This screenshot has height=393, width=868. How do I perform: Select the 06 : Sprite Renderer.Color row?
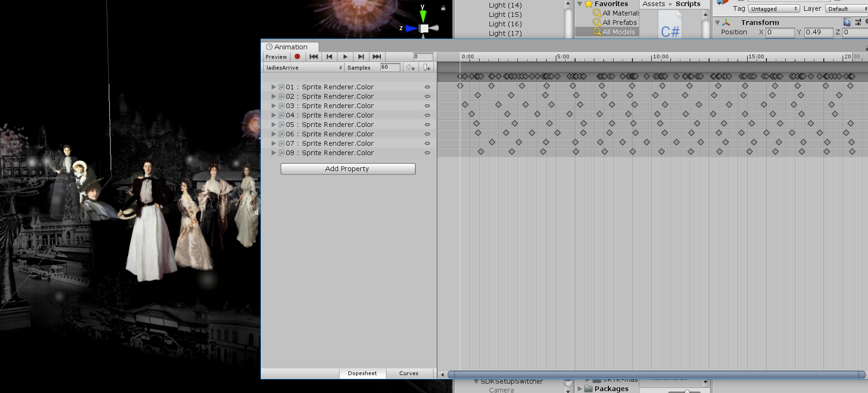[x=349, y=134]
